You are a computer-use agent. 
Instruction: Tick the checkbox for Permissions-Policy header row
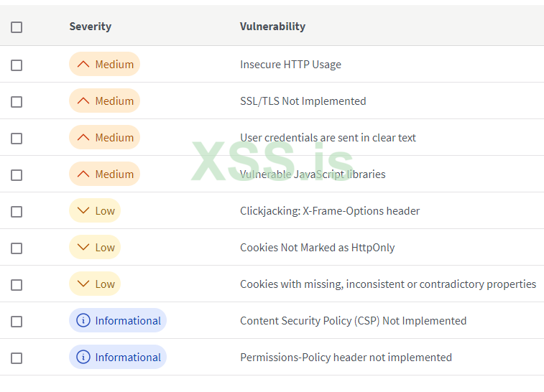(x=17, y=358)
